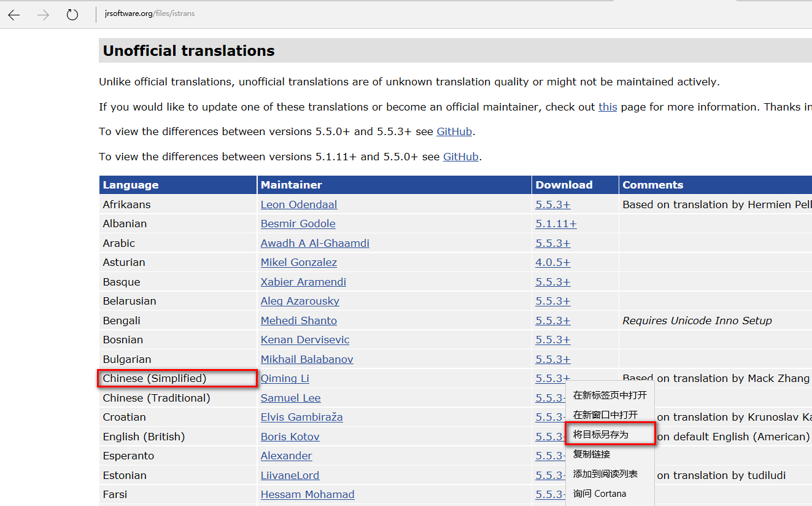Select '添加到阅读列表' menu entry
The height and width of the screenshot is (506, 812).
tap(605, 473)
